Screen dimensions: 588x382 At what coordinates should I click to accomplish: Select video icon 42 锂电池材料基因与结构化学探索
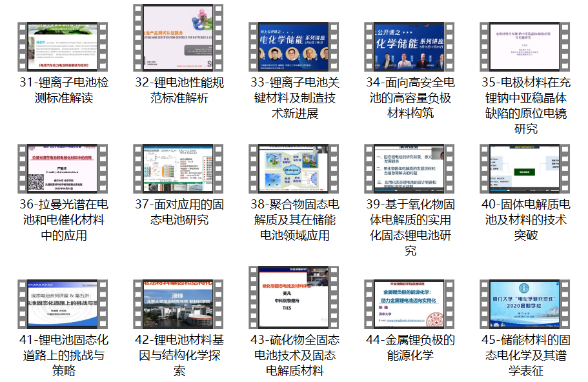pyautogui.click(x=178, y=304)
